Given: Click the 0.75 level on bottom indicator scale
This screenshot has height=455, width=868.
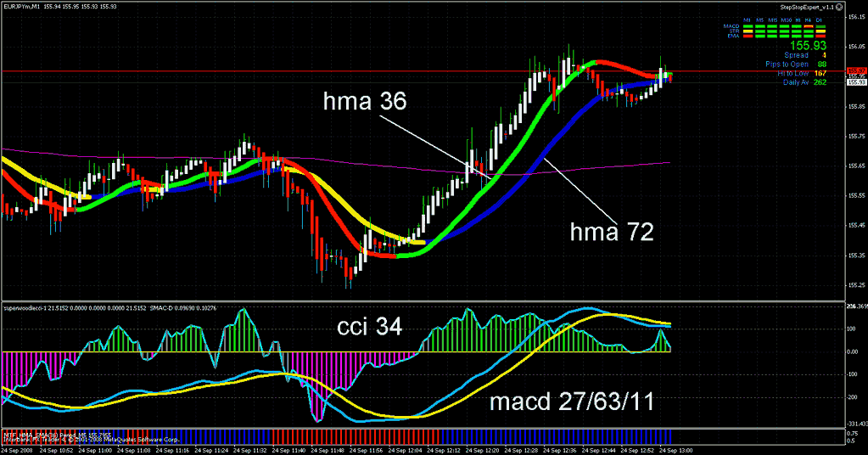Looking at the screenshot, I should click(x=853, y=433).
